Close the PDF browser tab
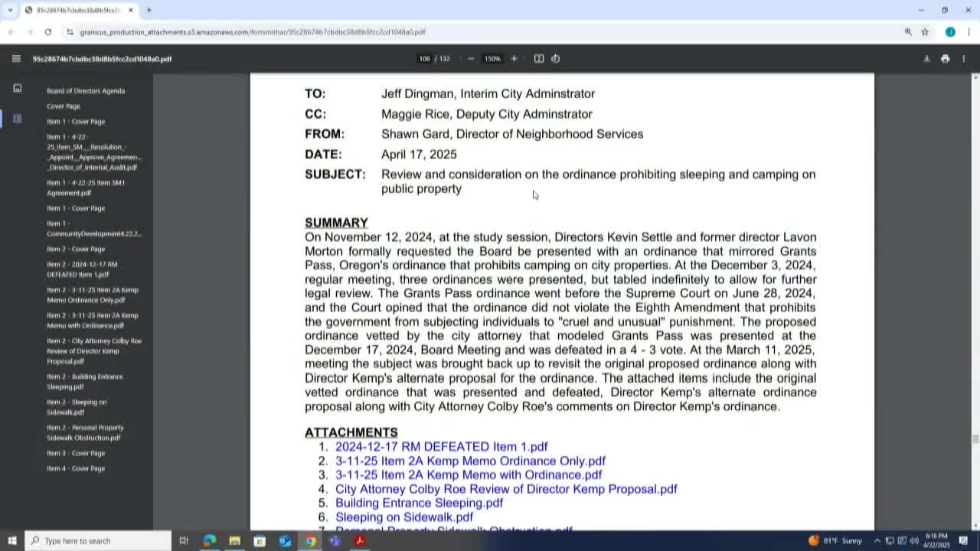The width and height of the screenshot is (980, 551). click(131, 10)
